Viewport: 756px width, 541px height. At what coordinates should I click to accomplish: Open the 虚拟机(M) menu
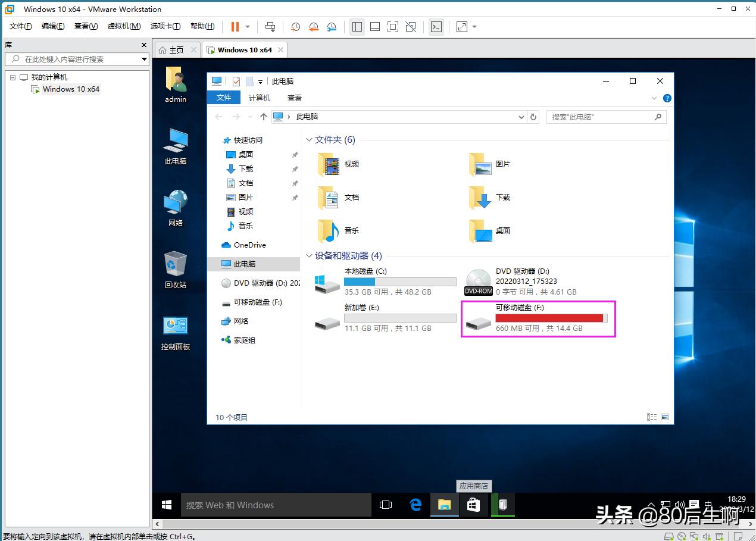tap(124, 26)
